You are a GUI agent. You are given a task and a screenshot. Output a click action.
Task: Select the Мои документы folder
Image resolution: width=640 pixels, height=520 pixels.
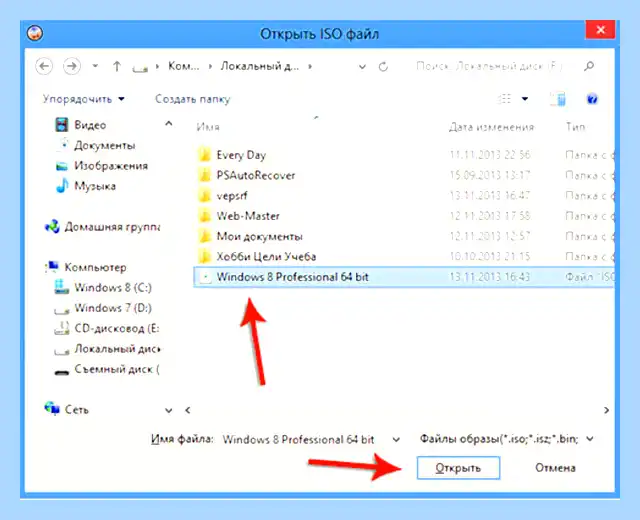coord(259,236)
